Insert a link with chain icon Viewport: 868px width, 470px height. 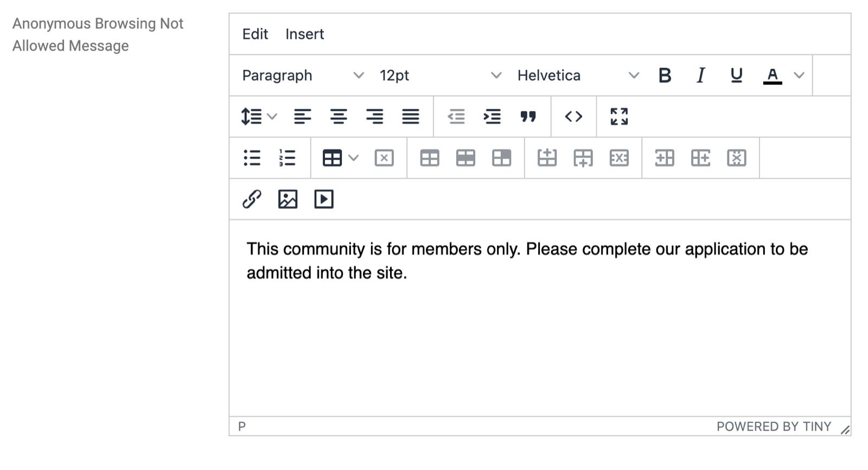252,199
